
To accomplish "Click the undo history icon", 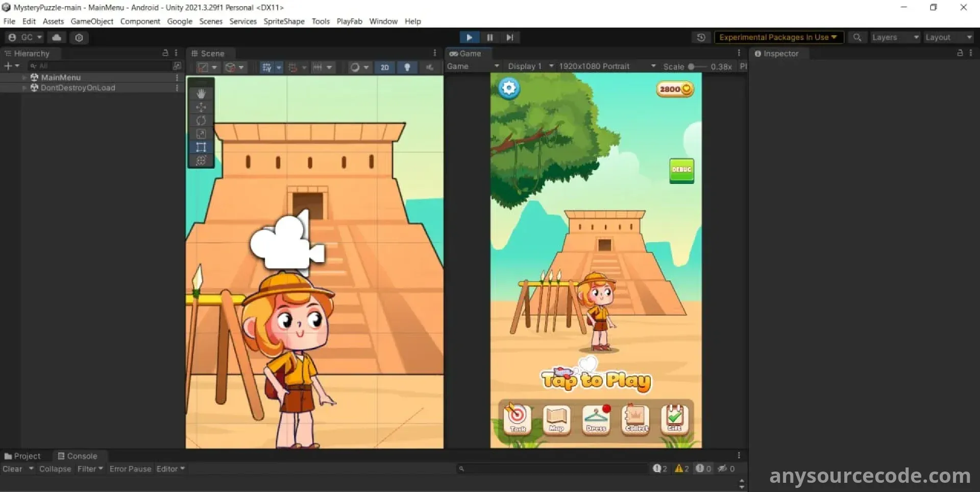I will 701,37.
